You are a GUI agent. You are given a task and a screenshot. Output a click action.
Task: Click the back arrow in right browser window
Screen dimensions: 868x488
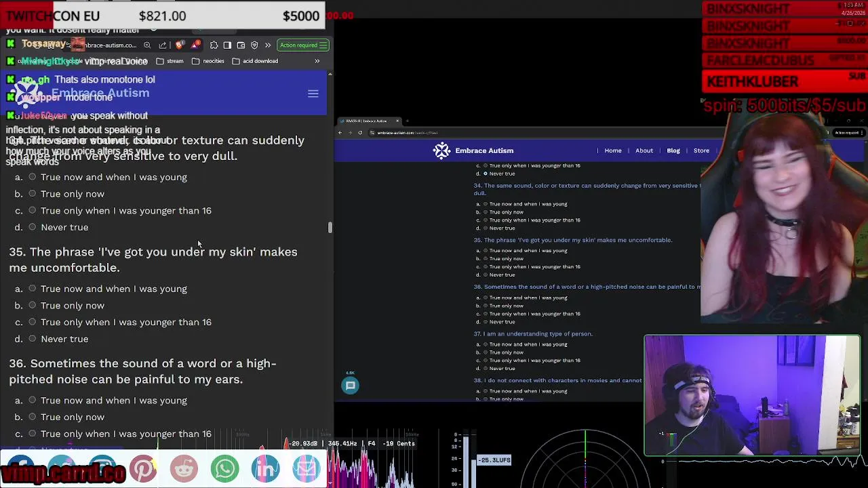coord(341,133)
